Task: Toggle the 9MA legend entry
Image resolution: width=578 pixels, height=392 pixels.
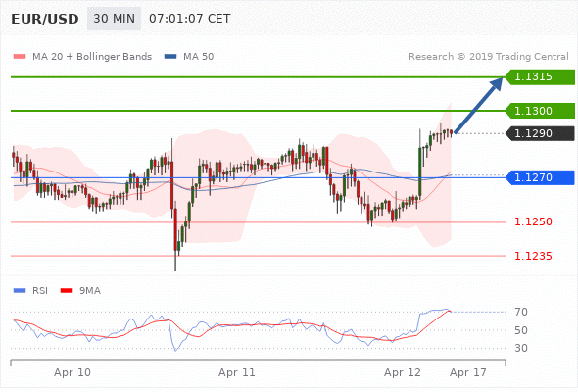Action: (80, 291)
